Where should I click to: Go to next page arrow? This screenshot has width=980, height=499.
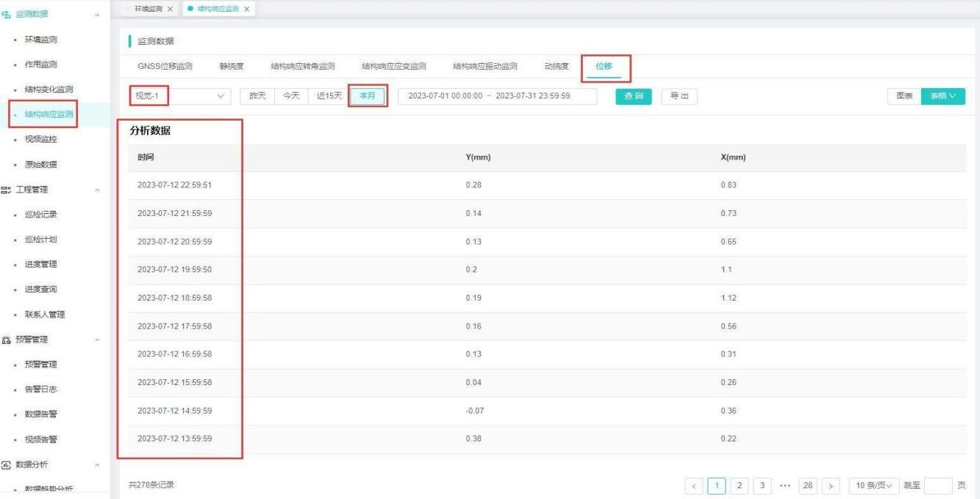831,486
